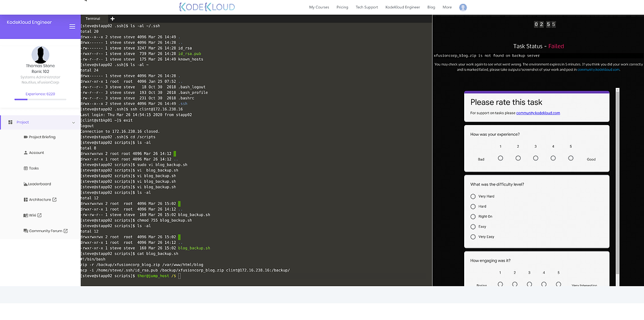
Task: Open Project Briefing in the sidebar
Action: (x=42, y=137)
